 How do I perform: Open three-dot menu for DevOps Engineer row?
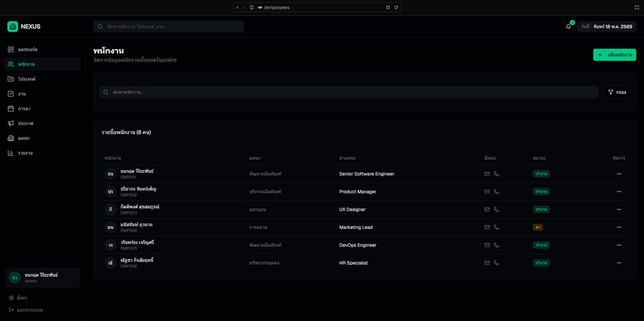click(619, 245)
